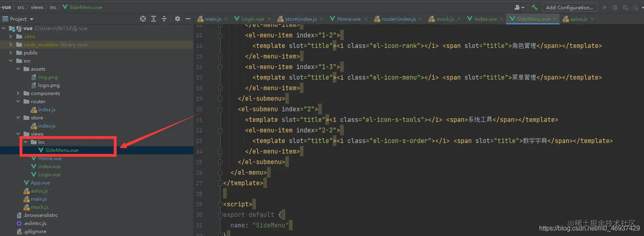
Task: Hide the Project tool window with minus icon
Action: [188, 19]
